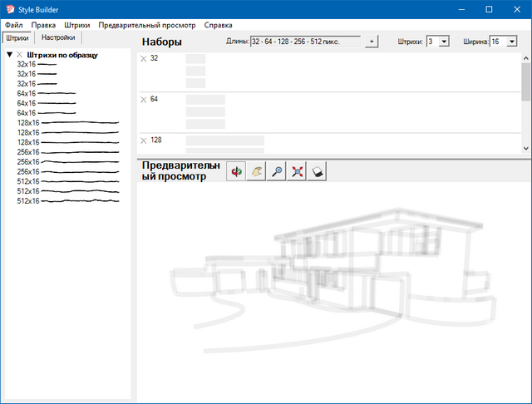Click the Штрихи по образцу group label
The height and width of the screenshot is (404, 532).
point(62,55)
